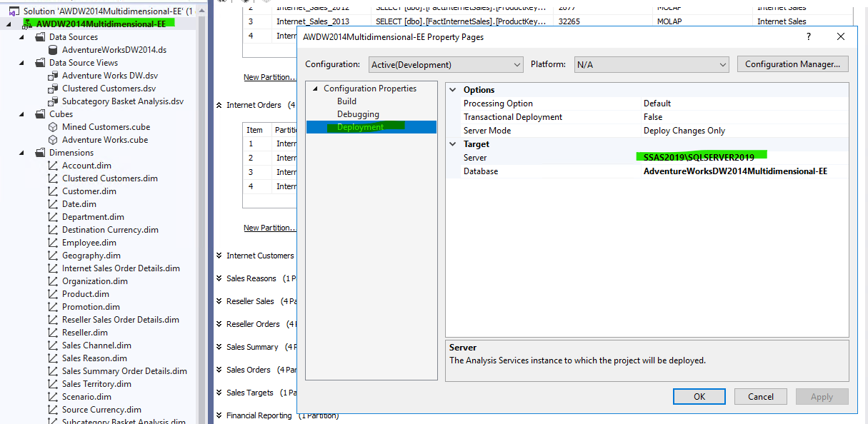Click the Adventure Works DW.dsv icon
The height and width of the screenshot is (424, 868).
53,76
